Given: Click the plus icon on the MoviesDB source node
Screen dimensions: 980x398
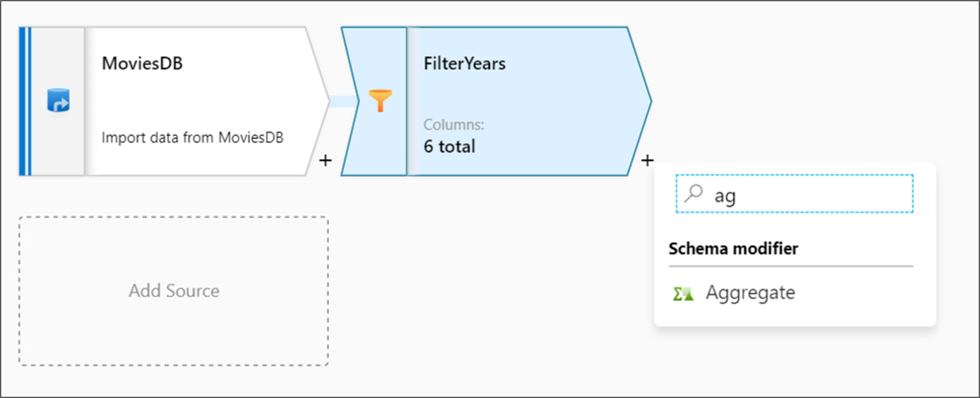Looking at the screenshot, I should (x=325, y=161).
